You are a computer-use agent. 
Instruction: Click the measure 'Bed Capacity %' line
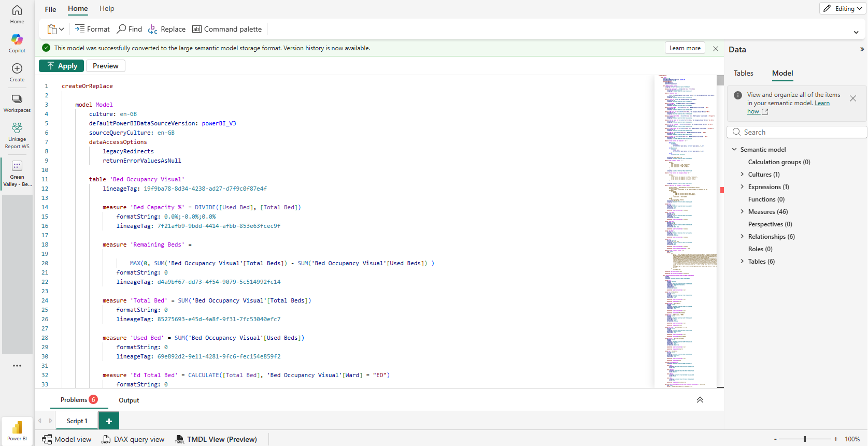(202, 207)
